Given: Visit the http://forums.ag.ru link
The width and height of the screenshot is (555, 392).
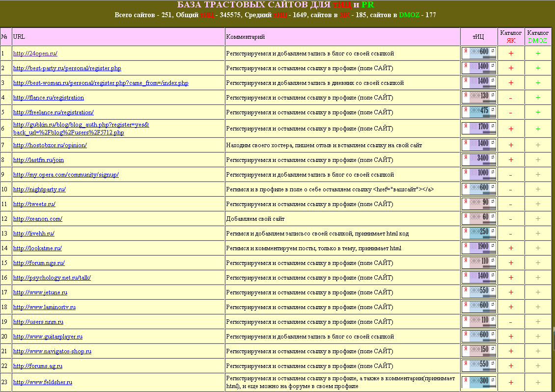Looking at the screenshot, I should [37, 366].
